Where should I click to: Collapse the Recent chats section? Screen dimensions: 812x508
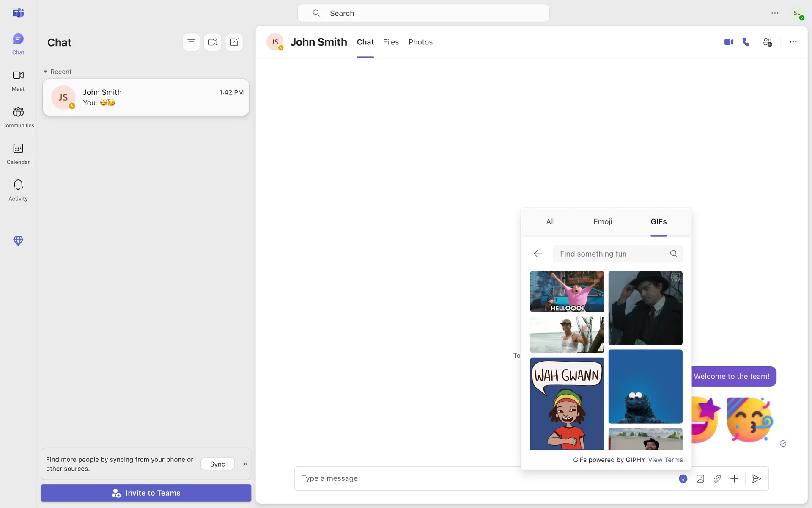click(x=46, y=72)
